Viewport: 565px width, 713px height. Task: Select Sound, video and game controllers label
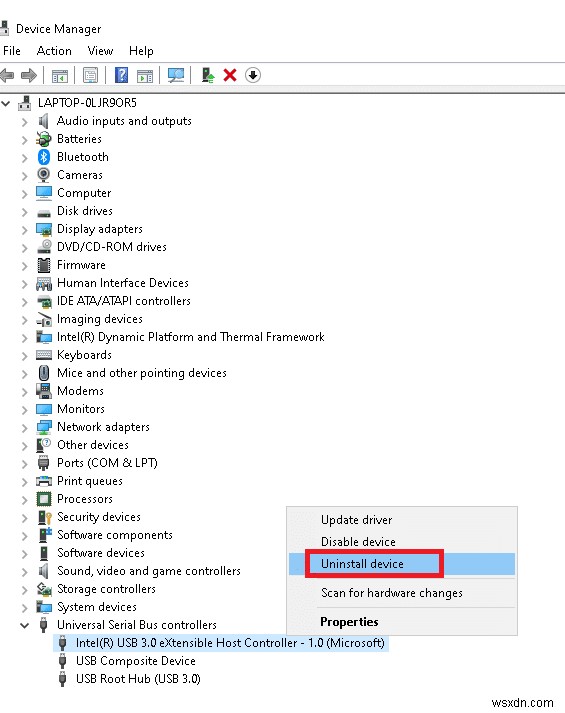coord(149,571)
